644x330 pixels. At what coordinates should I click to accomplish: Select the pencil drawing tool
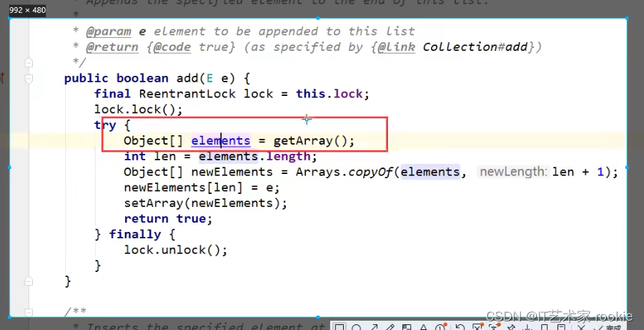(390, 328)
